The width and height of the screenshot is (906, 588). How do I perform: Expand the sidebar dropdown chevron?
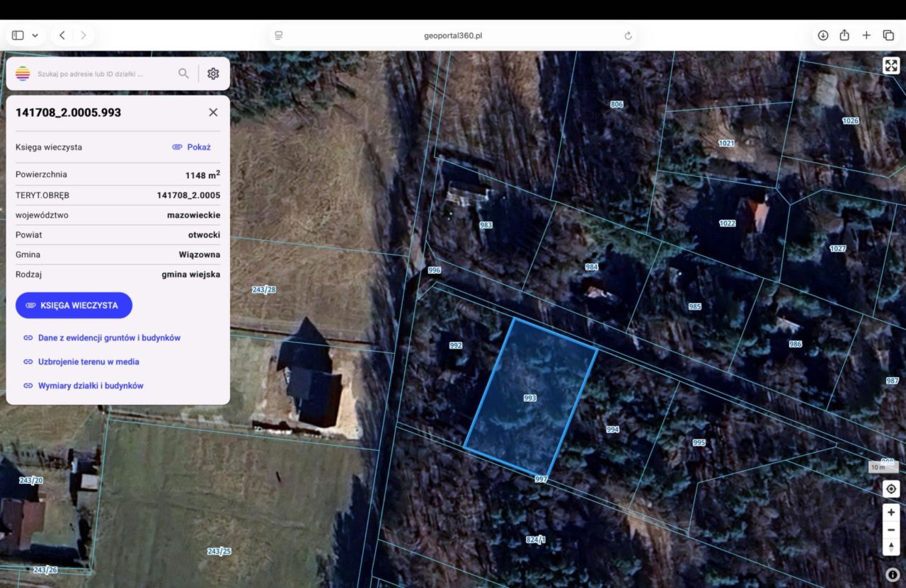[35, 35]
